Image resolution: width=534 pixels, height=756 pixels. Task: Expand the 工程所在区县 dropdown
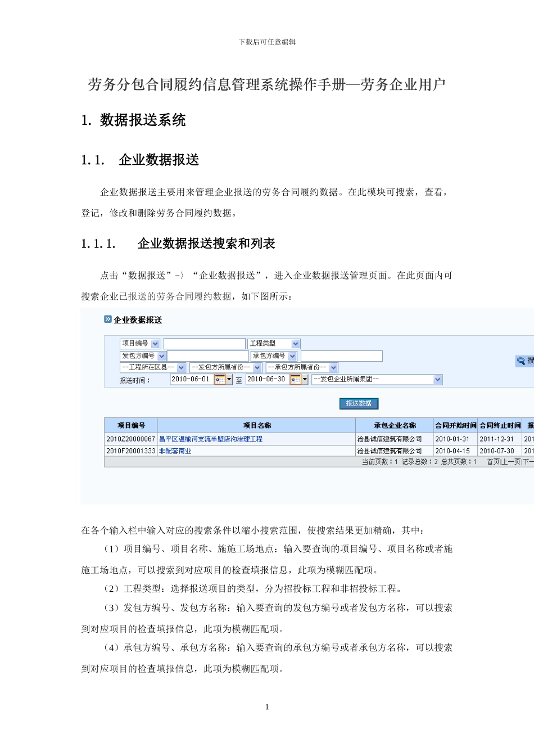pyautogui.click(x=153, y=367)
